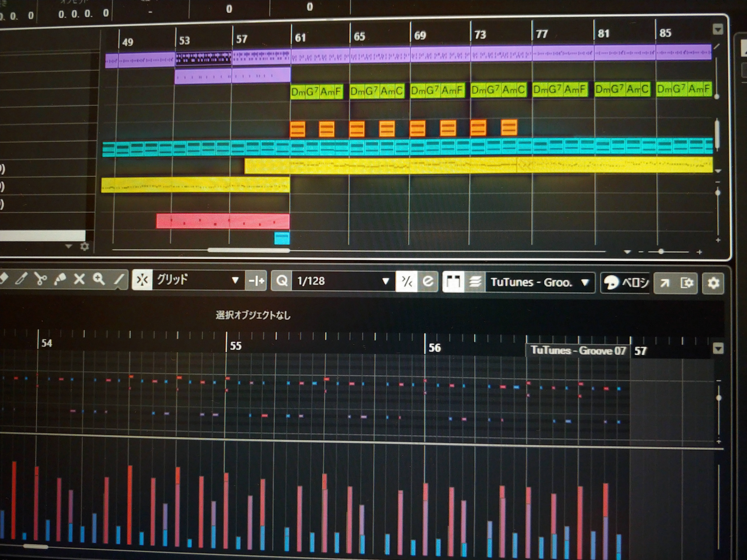Select the long cyan part
Screen dimensions: 747x560
point(408,148)
